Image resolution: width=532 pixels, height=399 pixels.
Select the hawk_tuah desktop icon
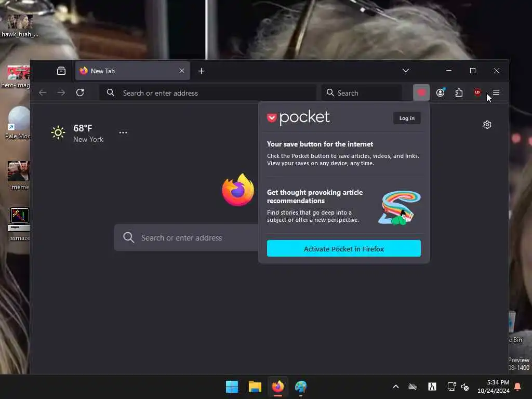[20, 25]
